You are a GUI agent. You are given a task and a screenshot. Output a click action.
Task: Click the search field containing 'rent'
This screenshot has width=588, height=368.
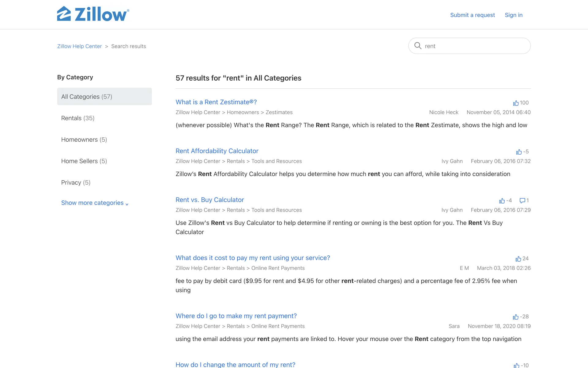[475, 46]
